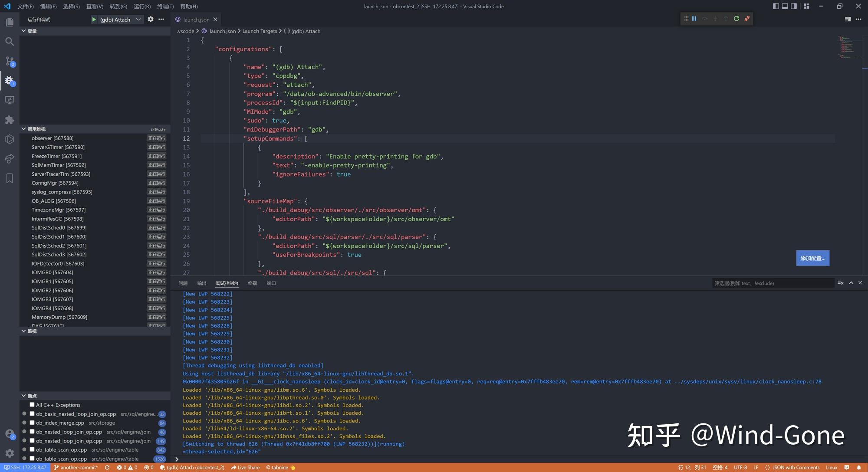Image resolution: width=868 pixels, height=472 pixels.
Task: Open the Explorer view in activity bar
Action: [10, 22]
